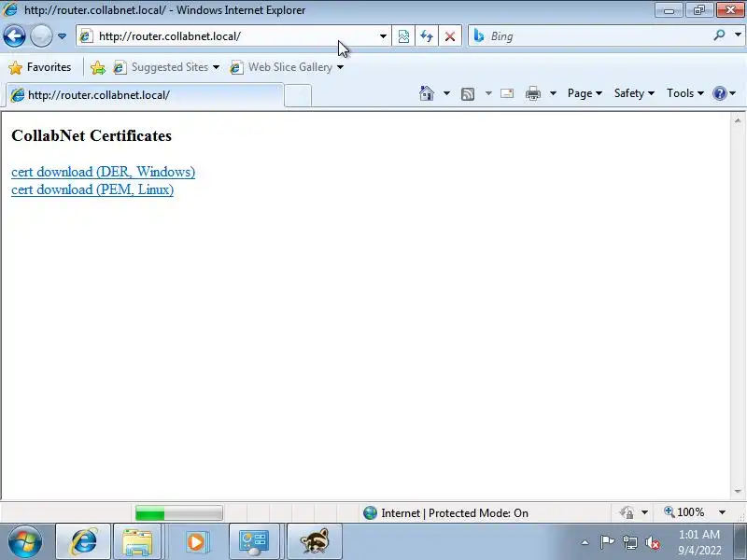Click the Print icon
747x560 pixels.
point(532,93)
